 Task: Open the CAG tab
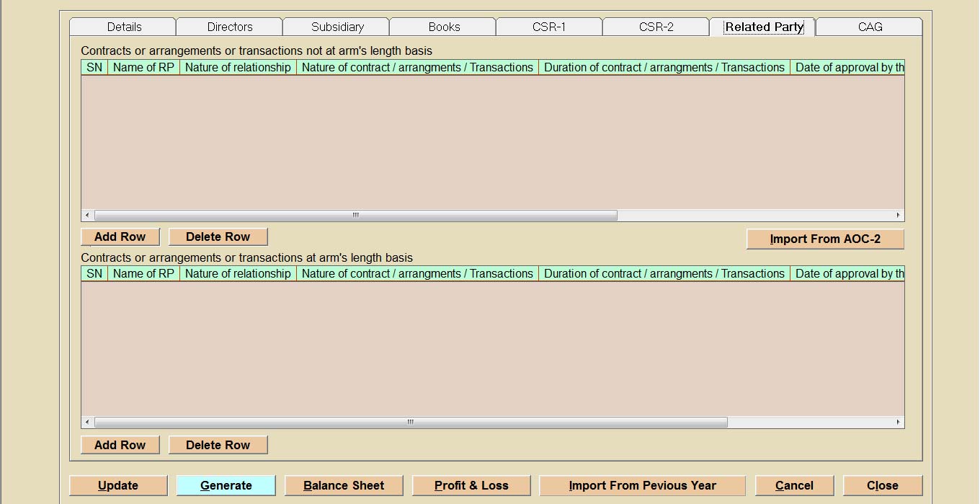pos(870,27)
